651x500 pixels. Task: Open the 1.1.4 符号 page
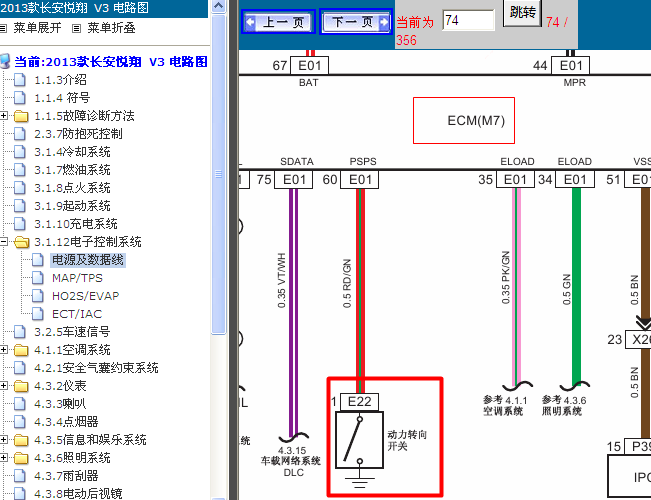click(62, 98)
